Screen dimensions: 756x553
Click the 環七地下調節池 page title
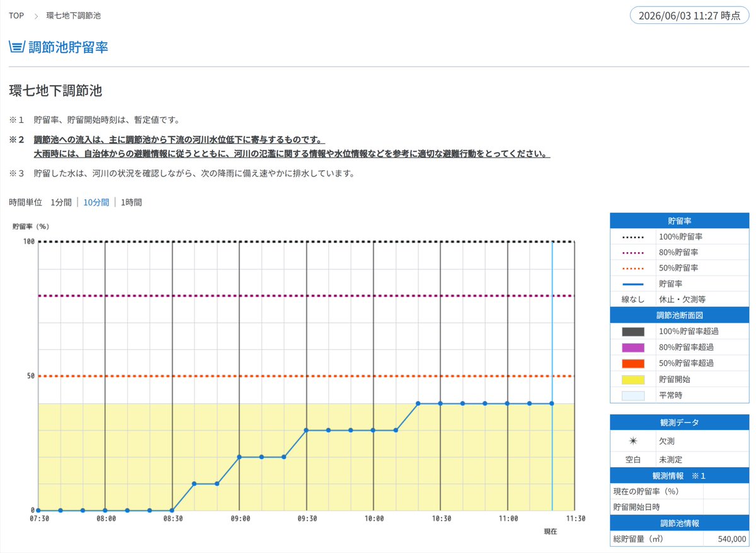click(55, 90)
